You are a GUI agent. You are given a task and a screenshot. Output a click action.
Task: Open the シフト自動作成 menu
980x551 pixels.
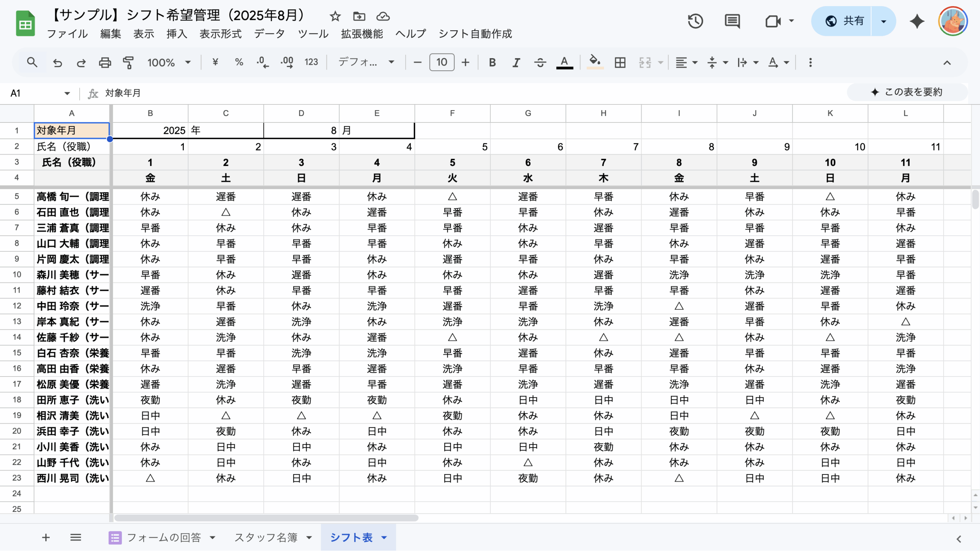coord(475,34)
